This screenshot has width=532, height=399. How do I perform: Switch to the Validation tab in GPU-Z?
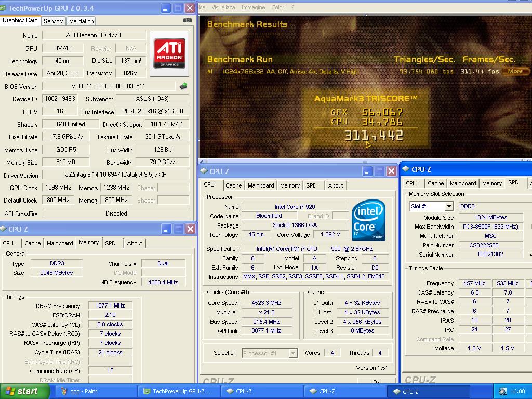(x=82, y=21)
